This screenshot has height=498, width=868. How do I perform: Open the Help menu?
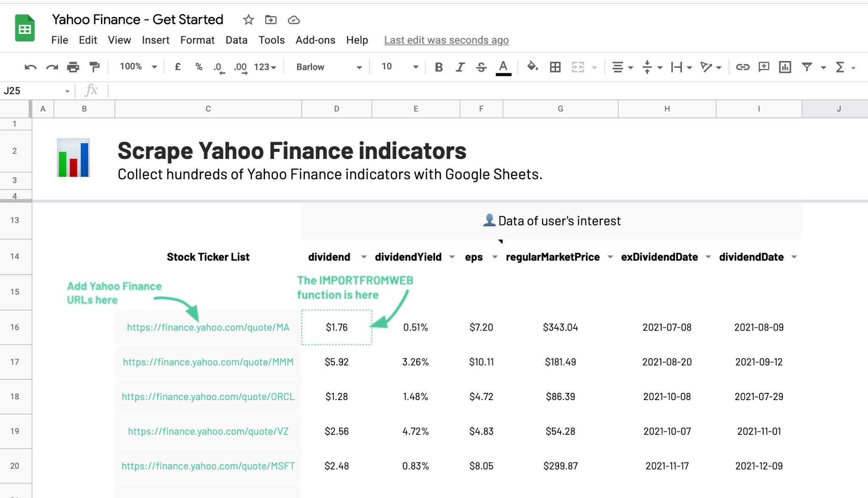(357, 40)
